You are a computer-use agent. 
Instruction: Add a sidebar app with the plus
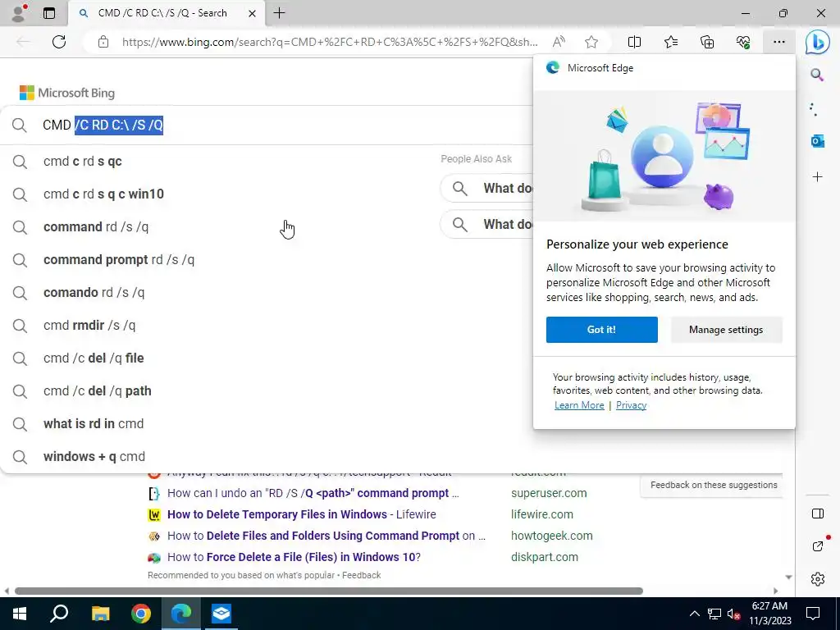click(817, 177)
